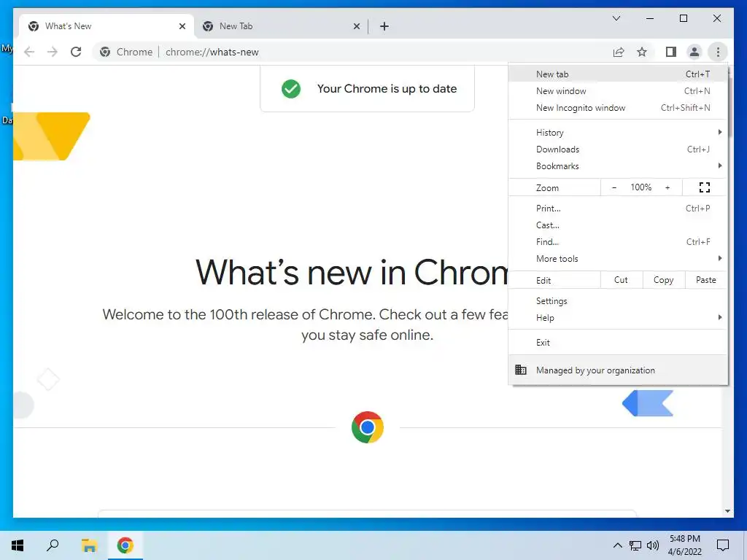
Task: Click the Paste button
Action: (x=706, y=280)
